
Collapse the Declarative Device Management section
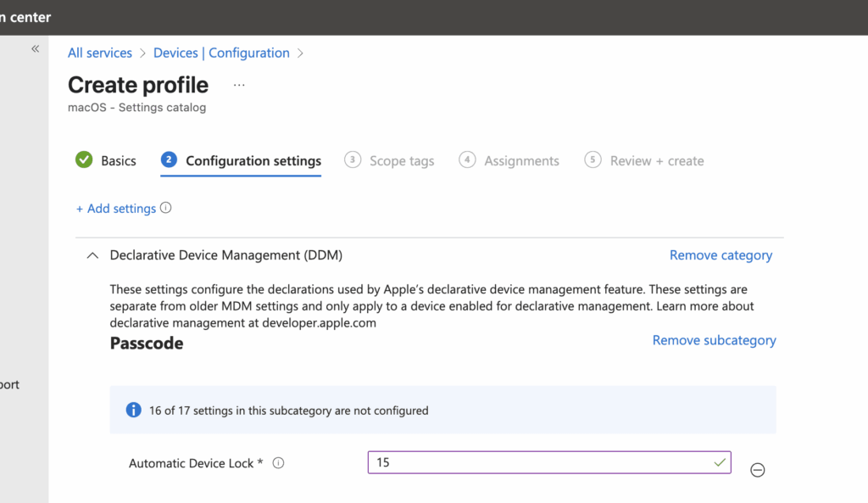tap(92, 255)
